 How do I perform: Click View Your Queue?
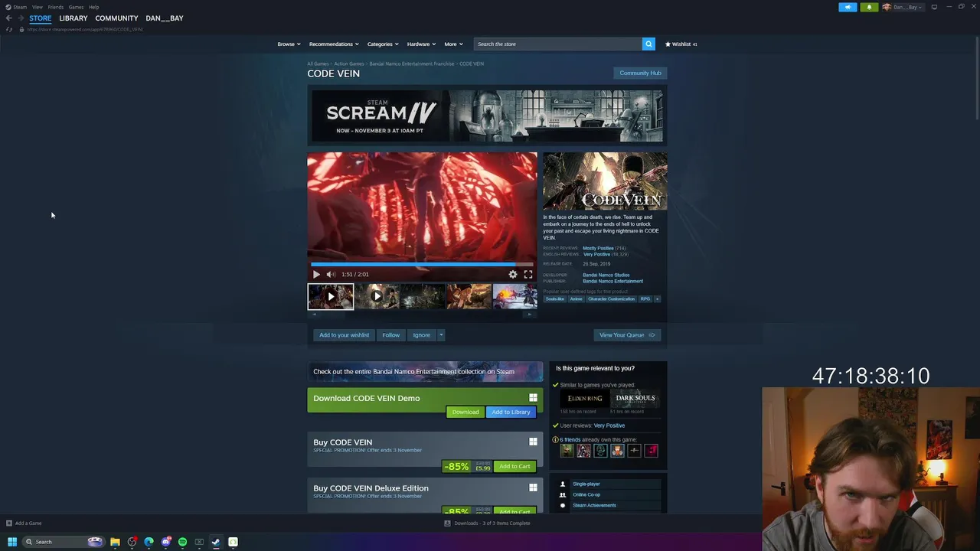point(627,335)
